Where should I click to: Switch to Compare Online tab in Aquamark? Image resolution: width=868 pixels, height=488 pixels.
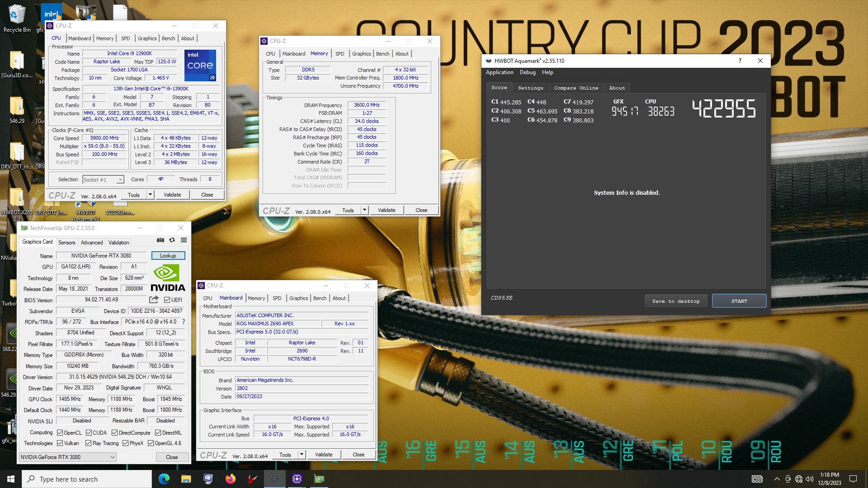click(x=576, y=88)
